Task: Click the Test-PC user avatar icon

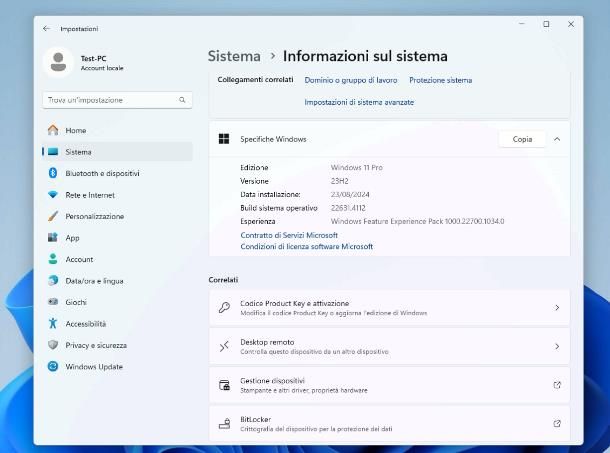Action: [58, 62]
